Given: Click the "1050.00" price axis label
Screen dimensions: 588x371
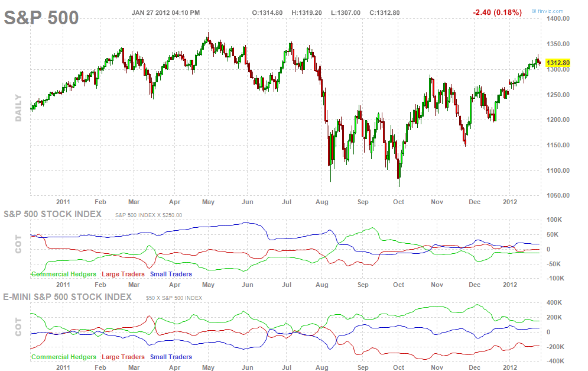Looking at the screenshot, I should point(558,195).
